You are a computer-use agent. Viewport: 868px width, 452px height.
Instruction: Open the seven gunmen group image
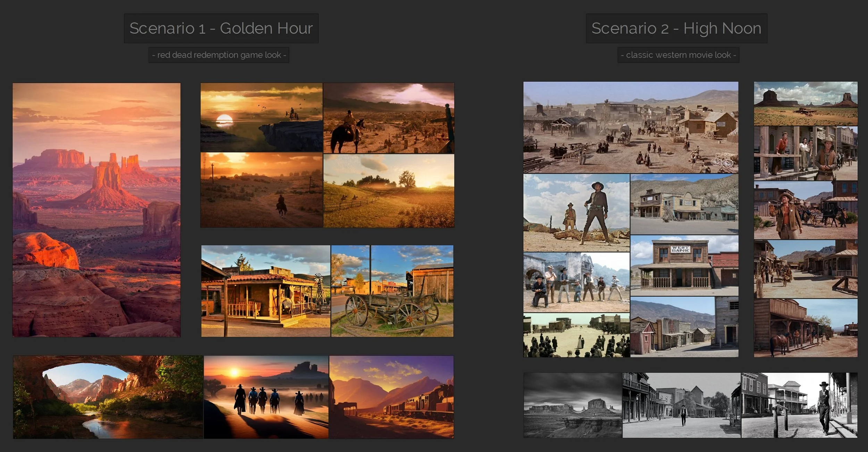(576, 282)
